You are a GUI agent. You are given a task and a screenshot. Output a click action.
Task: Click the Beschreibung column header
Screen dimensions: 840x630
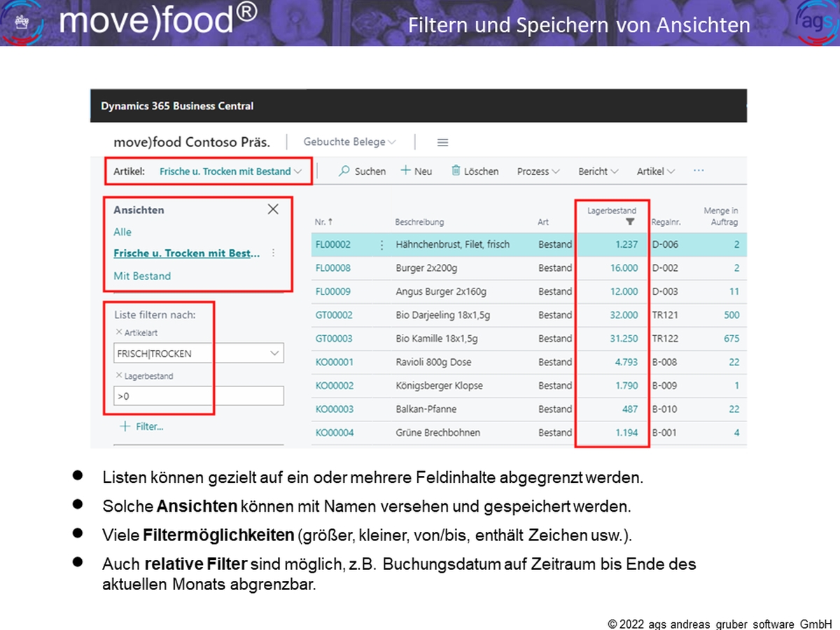click(x=419, y=222)
